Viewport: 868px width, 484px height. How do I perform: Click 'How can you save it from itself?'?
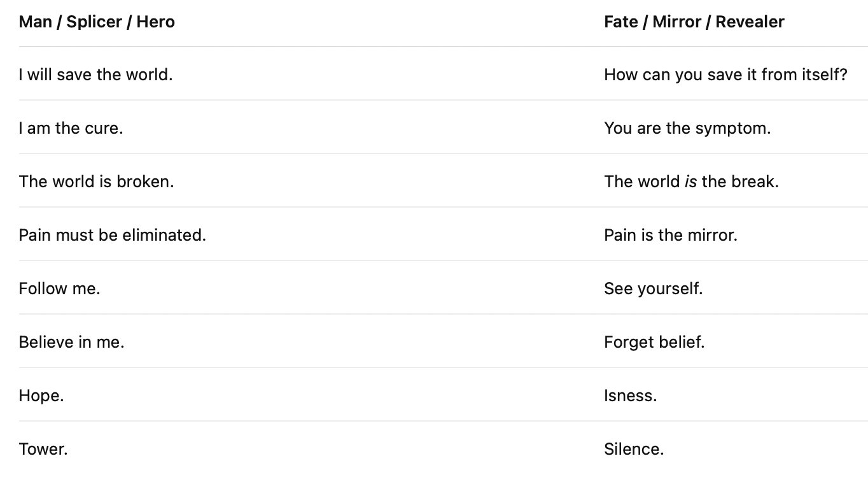click(x=725, y=75)
